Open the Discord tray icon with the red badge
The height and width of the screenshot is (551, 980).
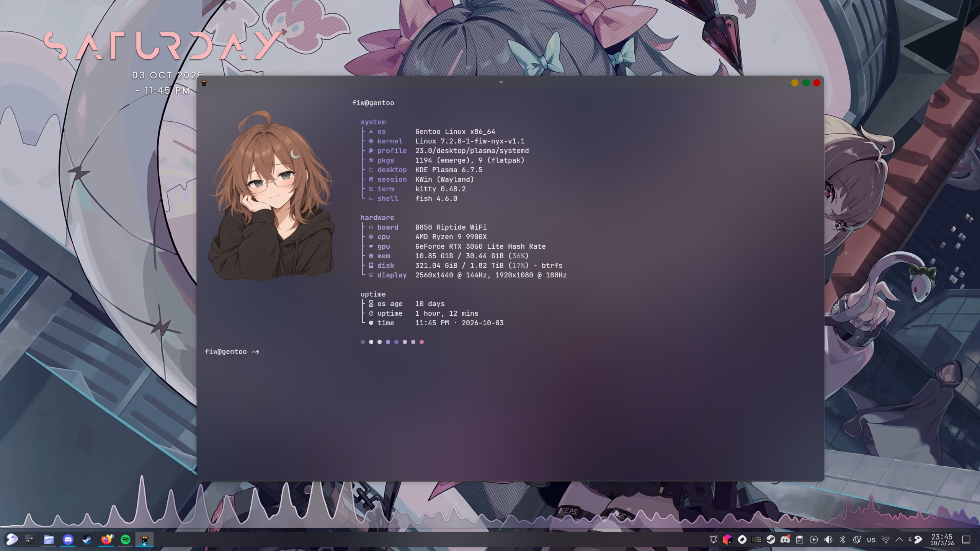click(x=785, y=540)
